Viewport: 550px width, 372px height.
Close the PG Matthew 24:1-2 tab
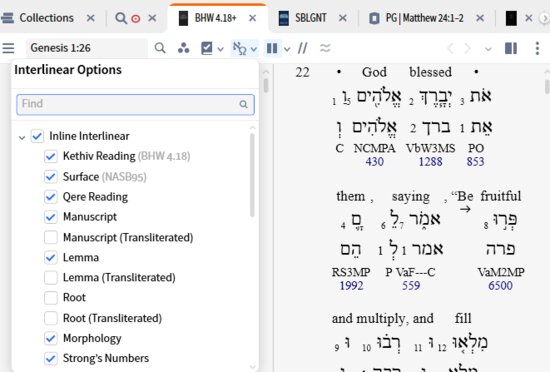480,18
